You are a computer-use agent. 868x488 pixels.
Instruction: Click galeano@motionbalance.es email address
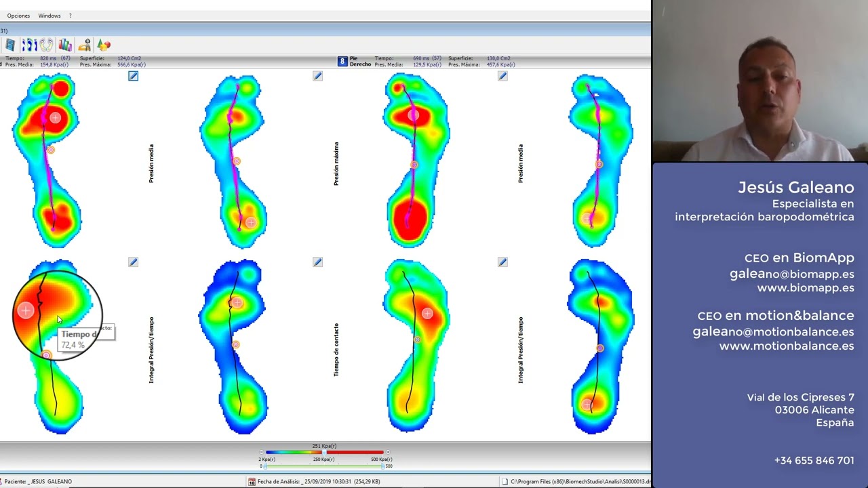[x=773, y=331]
